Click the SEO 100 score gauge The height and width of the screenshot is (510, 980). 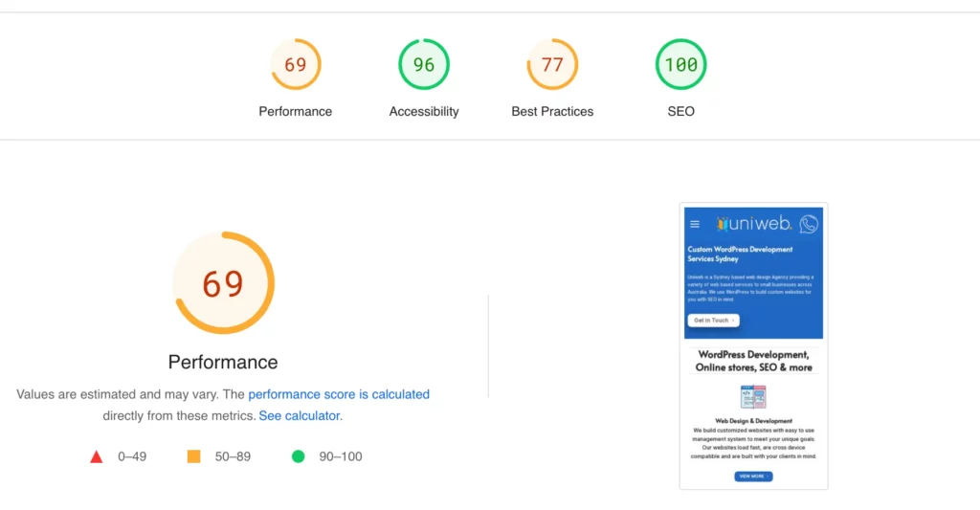(680, 64)
